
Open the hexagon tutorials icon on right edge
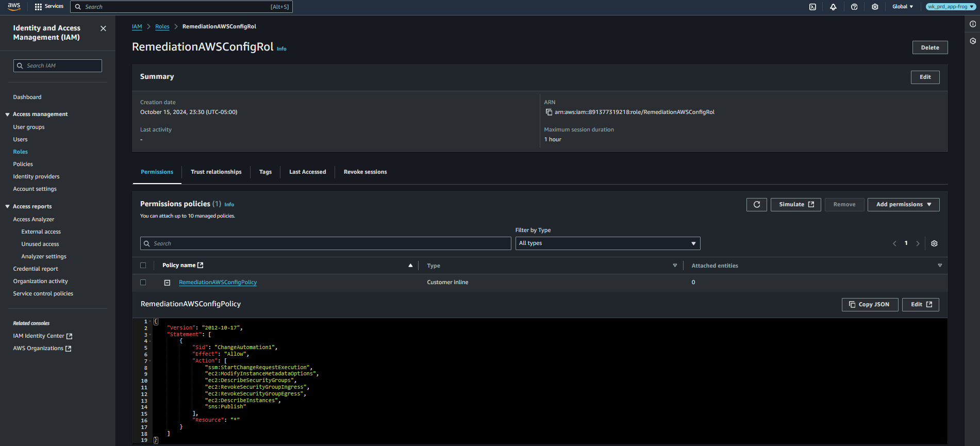click(973, 41)
